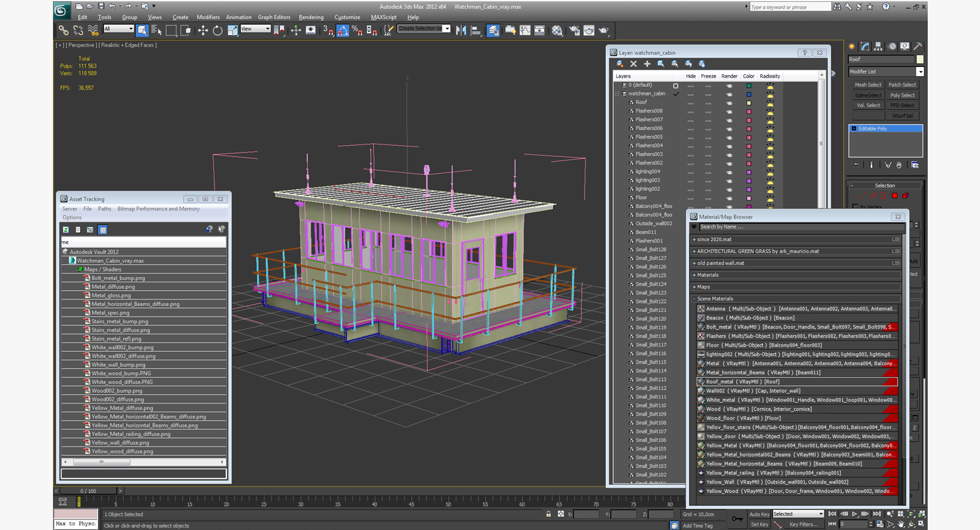Open the Layer Manager toolbar icon
The height and width of the screenshot is (530, 980).
[x=494, y=30]
